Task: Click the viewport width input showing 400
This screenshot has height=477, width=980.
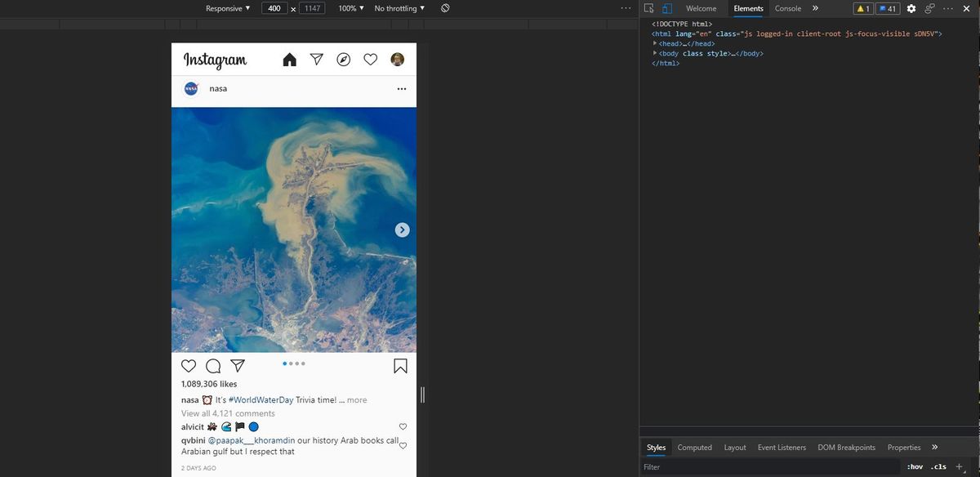Action: pos(275,8)
